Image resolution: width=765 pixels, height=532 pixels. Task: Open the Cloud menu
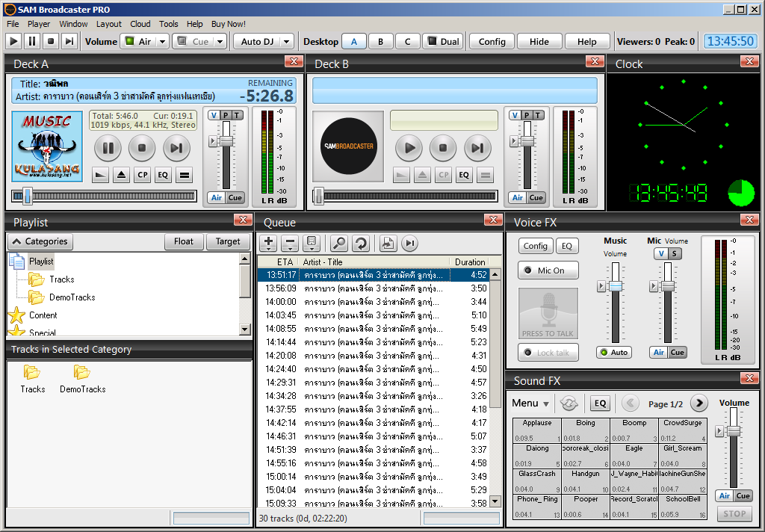pos(140,24)
